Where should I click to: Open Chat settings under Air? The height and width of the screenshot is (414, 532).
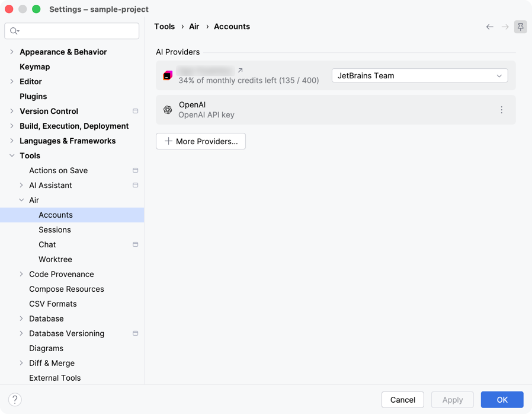coord(47,244)
